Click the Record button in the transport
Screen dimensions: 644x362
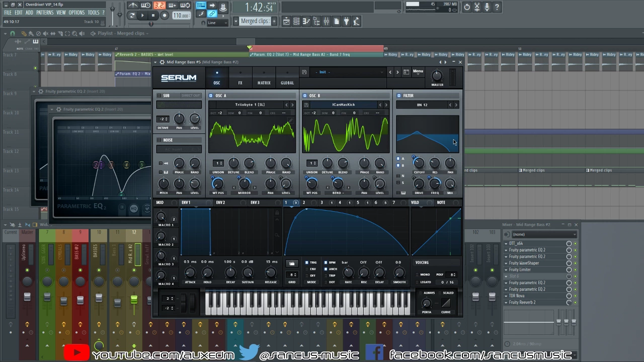(x=164, y=16)
